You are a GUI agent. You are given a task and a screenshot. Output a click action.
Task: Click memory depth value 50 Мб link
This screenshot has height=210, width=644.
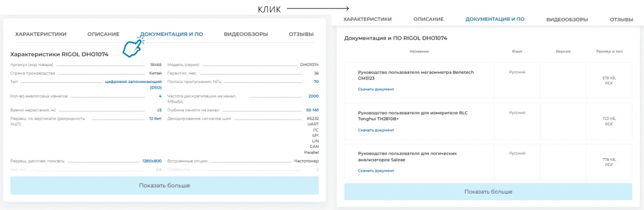[312, 110]
